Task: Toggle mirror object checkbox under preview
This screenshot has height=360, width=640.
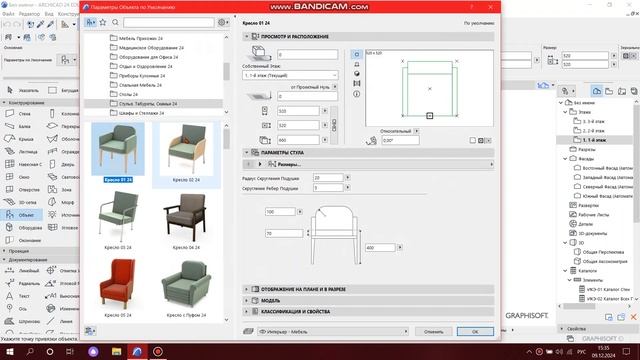Action: [472, 140]
